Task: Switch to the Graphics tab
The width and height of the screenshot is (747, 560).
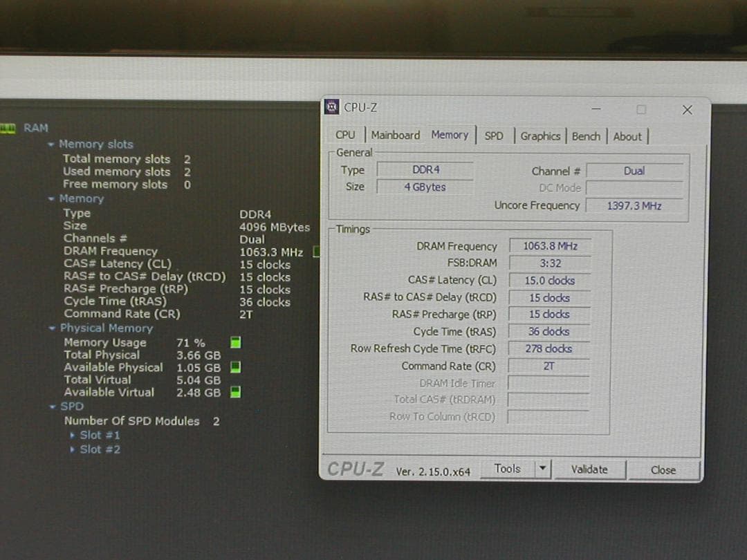Action: click(x=540, y=136)
